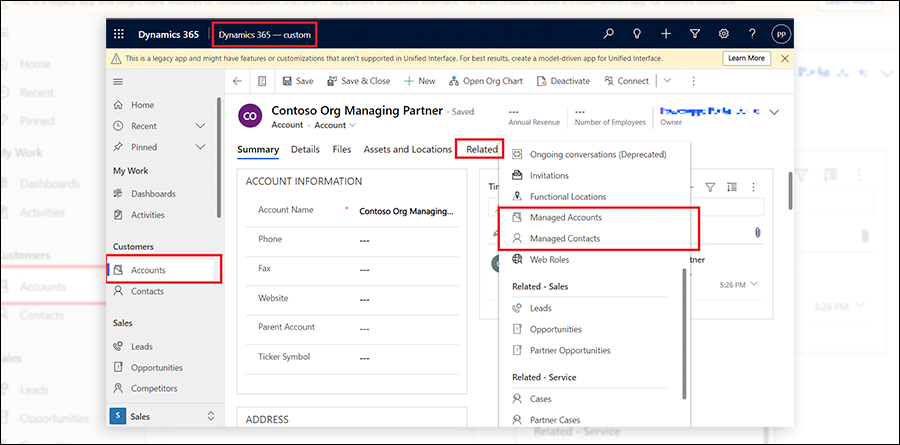Dismiss the legacy app warning banner
Viewport: 900px width, 445px height.
tap(785, 58)
